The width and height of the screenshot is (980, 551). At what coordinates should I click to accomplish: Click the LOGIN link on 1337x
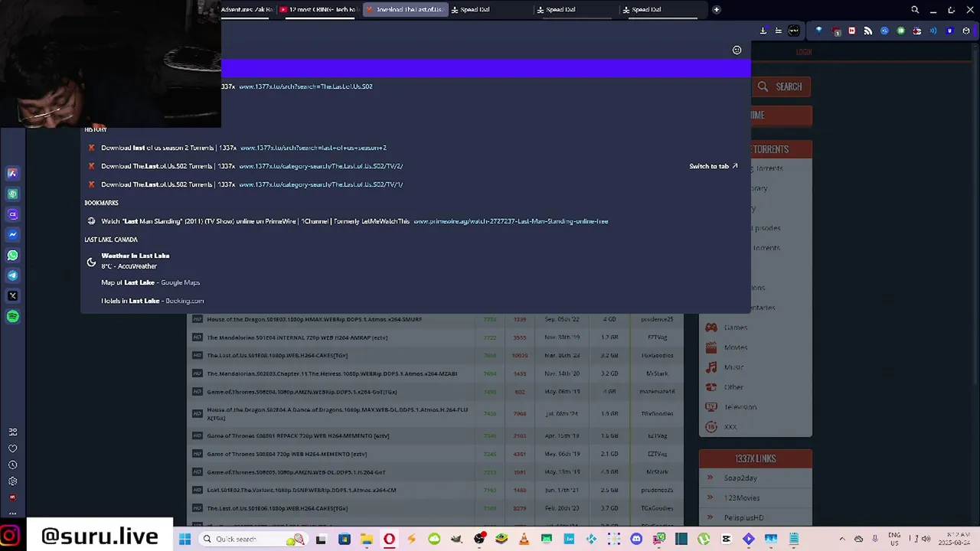pos(804,52)
